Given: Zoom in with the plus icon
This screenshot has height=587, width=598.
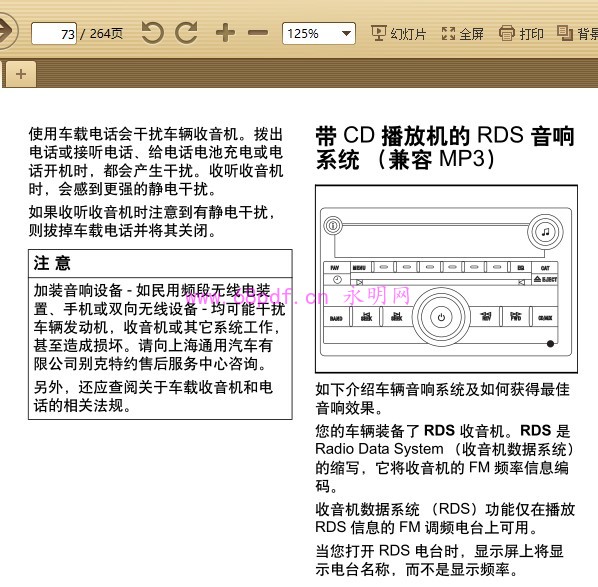Looking at the screenshot, I should [225, 33].
